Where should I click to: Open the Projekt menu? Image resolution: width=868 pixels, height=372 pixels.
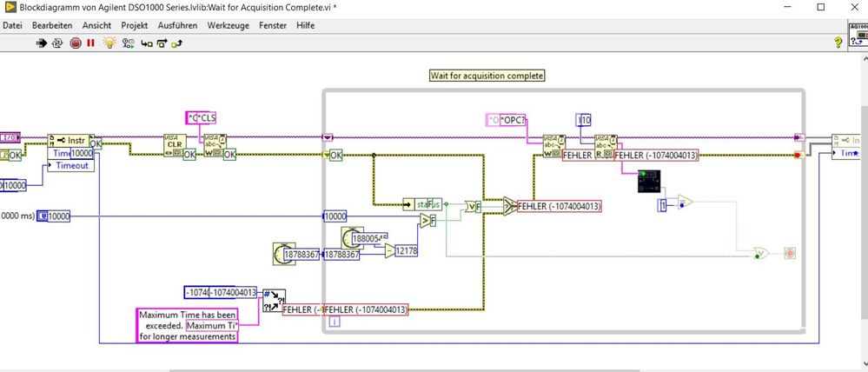135,25
